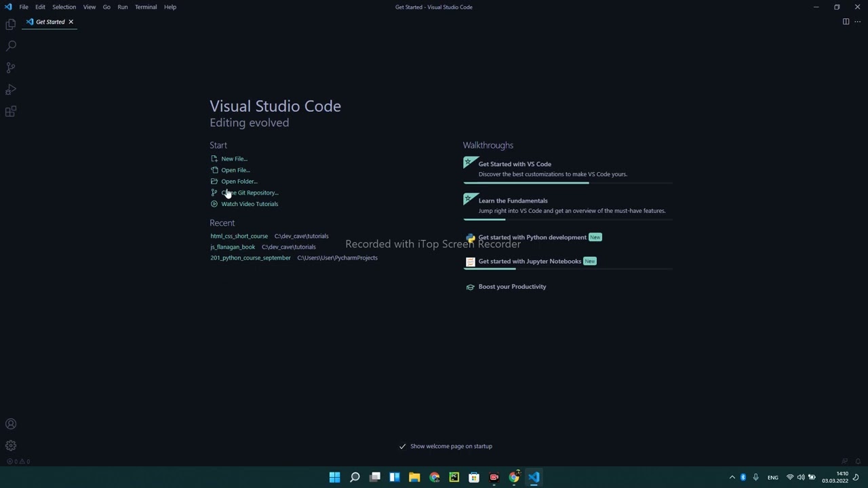
Task: Click the battery tray icon
Action: point(812,477)
